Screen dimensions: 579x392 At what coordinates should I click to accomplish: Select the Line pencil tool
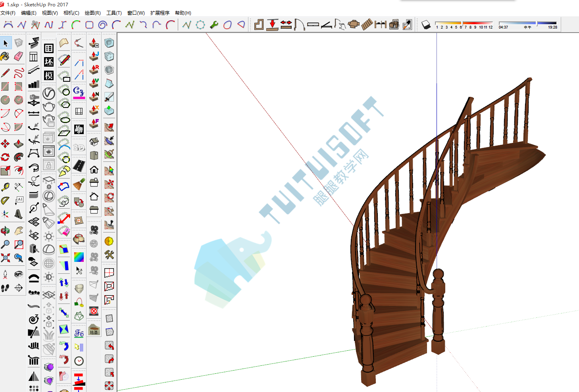point(5,73)
